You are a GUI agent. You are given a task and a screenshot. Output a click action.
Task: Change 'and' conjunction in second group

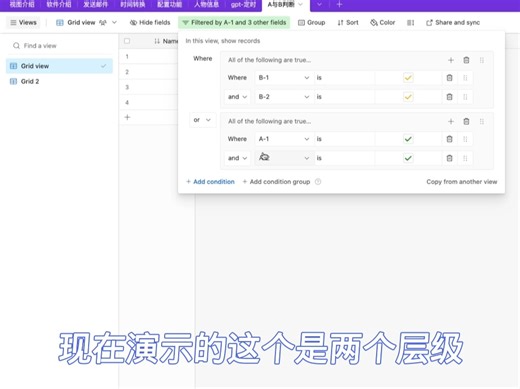point(237,158)
